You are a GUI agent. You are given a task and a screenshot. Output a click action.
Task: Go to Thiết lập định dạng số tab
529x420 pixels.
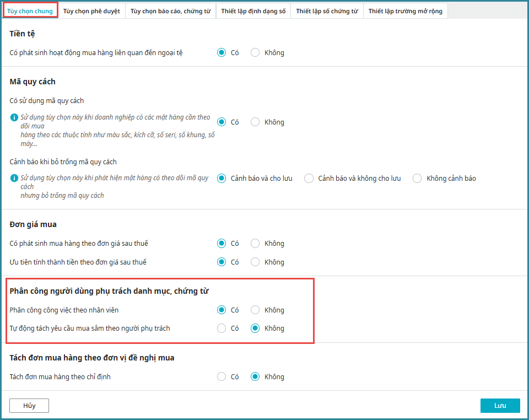[253, 11]
